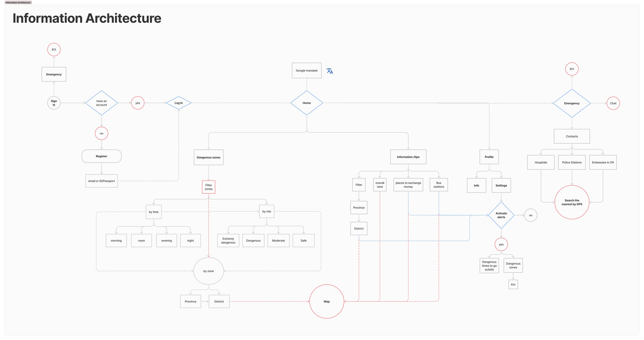
Task: Select the Dangerous zones box under Home
Action: point(208,157)
